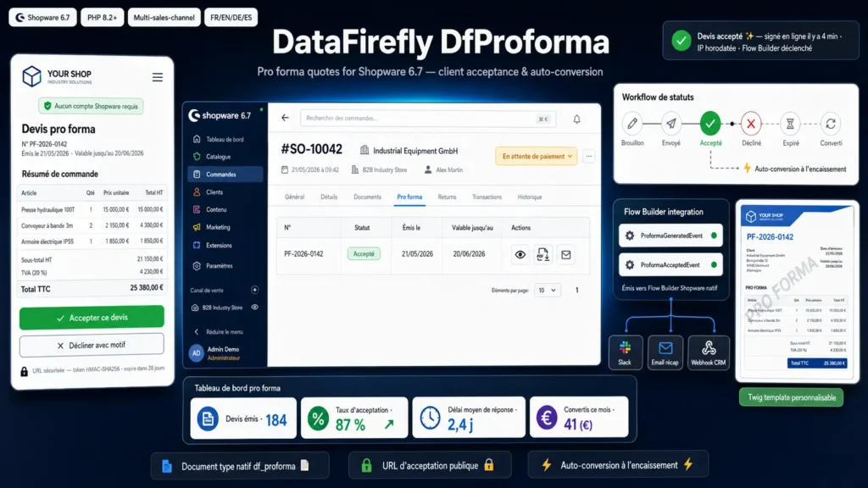Screen dimensions: 868x488
Task: Click the green Accepter ce devis button
Action: pos(92,318)
